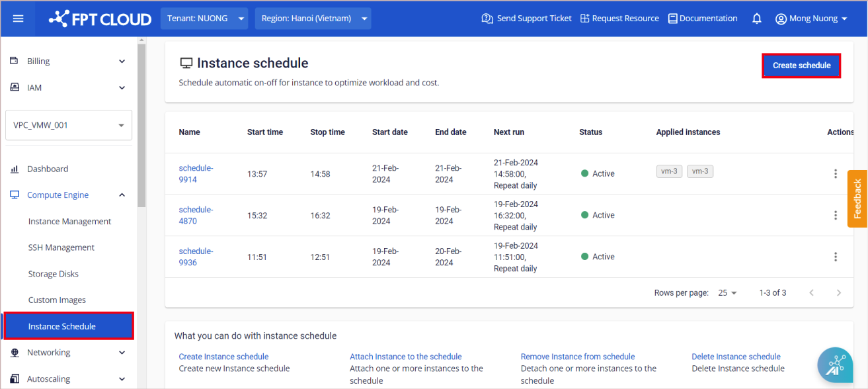Open the Region Hanoi dropdown
Viewport: 868px width, 389px height.
[313, 19]
